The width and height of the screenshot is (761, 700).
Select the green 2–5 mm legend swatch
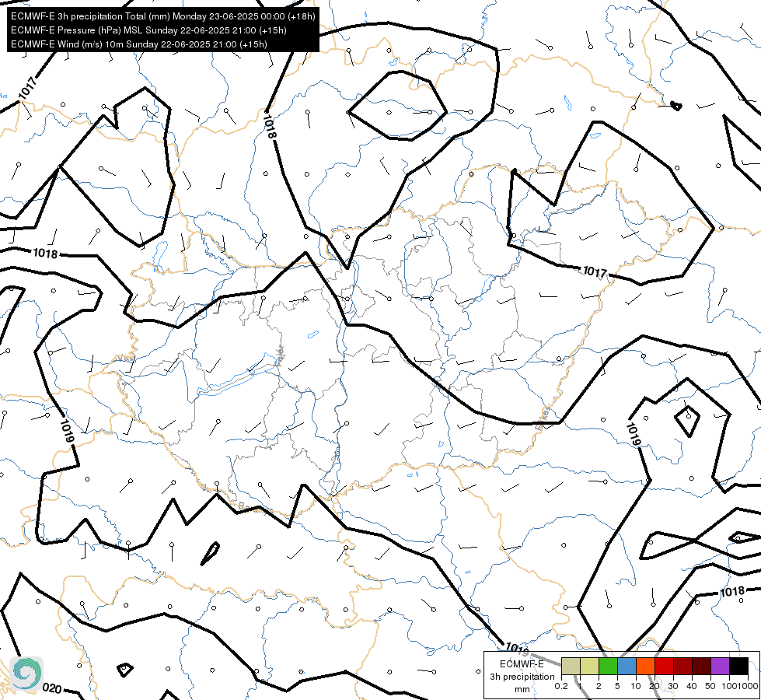[608, 667]
